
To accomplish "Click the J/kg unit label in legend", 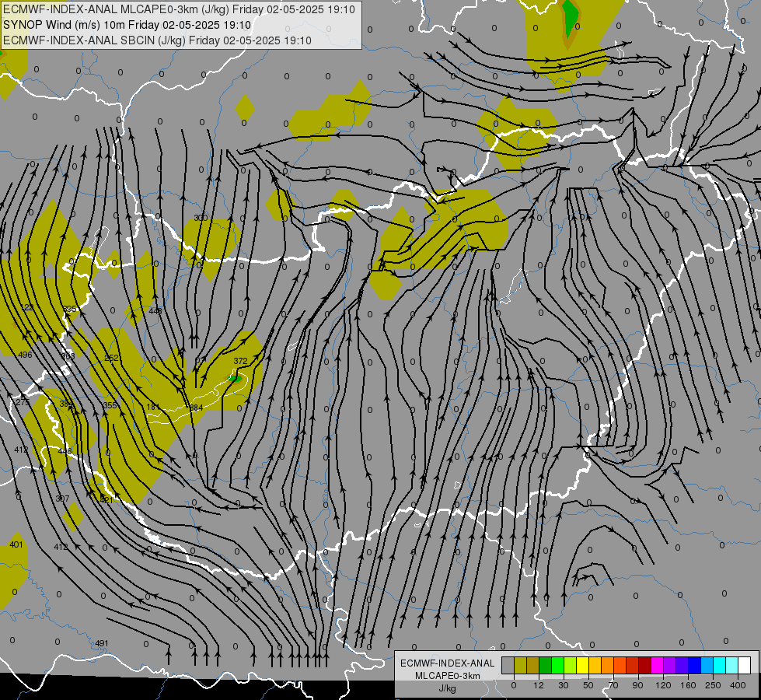I will (x=448, y=688).
